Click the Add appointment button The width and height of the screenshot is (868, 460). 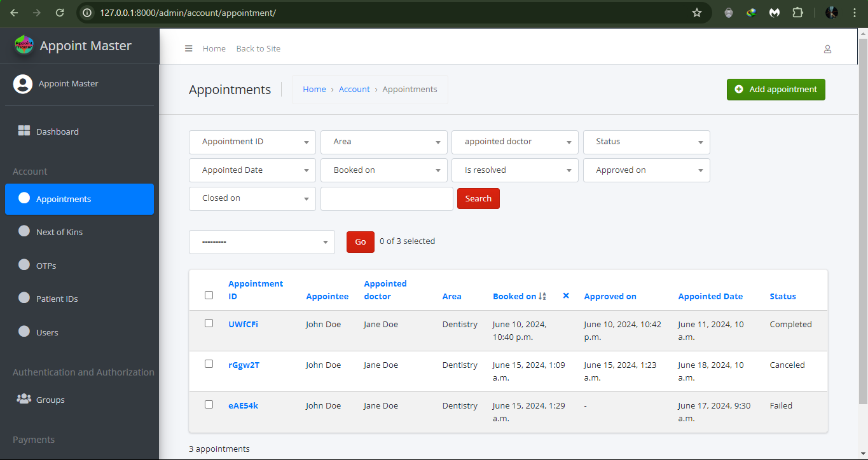(776, 90)
